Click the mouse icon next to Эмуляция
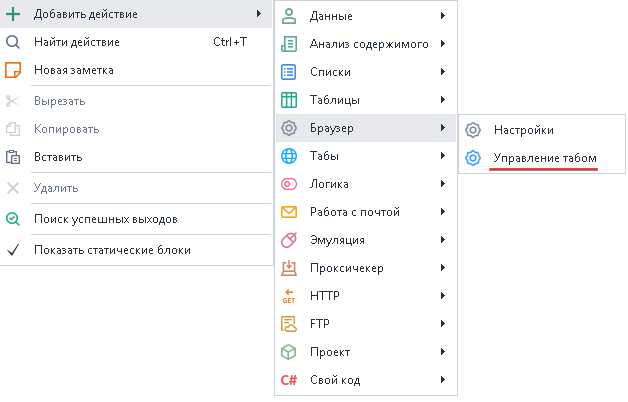Viewport: 628px width, 402px height. point(289,240)
